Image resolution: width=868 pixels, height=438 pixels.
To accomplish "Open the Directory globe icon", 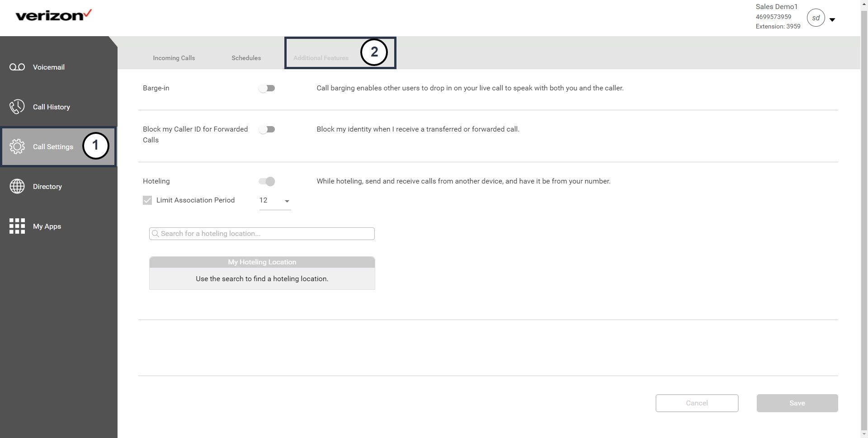I will click(x=17, y=186).
